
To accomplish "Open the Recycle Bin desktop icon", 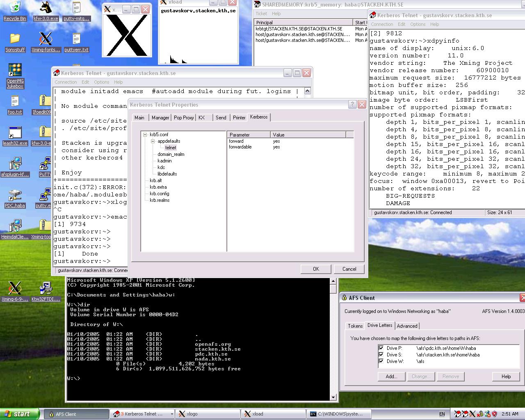I will tap(15, 11).
